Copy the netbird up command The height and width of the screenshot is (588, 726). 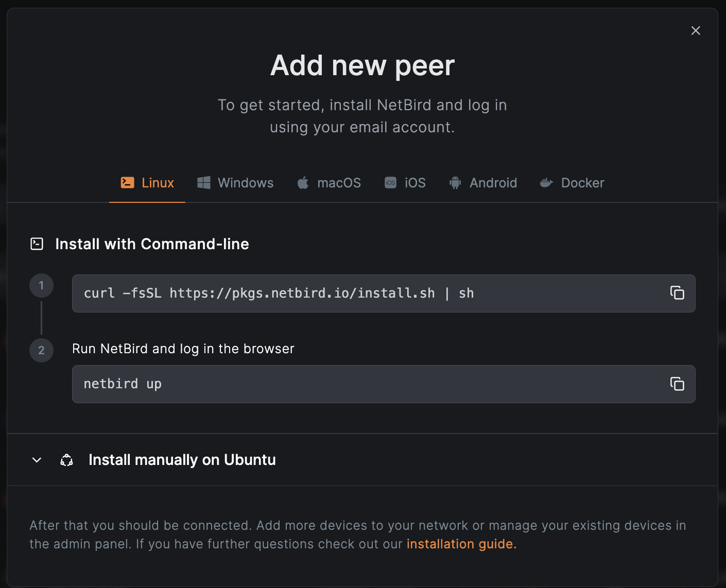pyautogui.click(x=677, y=384)
